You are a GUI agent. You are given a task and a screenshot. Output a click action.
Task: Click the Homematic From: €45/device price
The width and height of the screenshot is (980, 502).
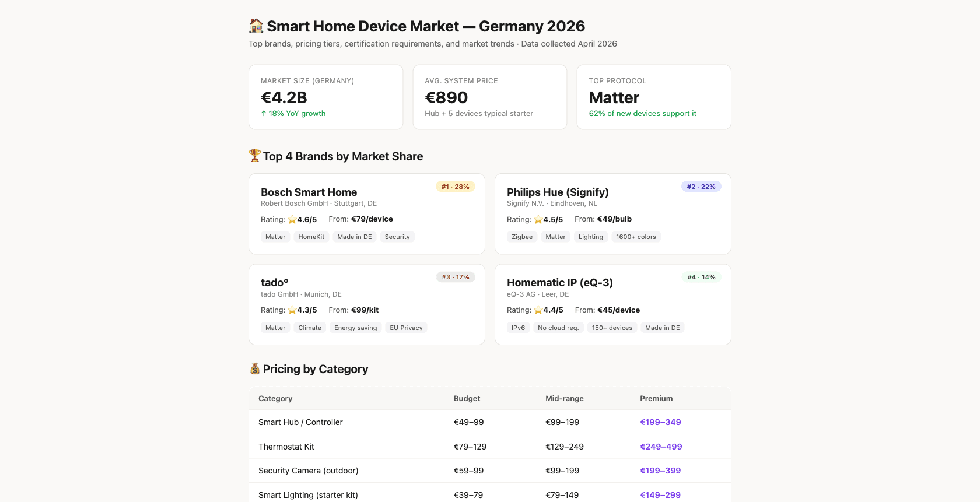point(607,310)
